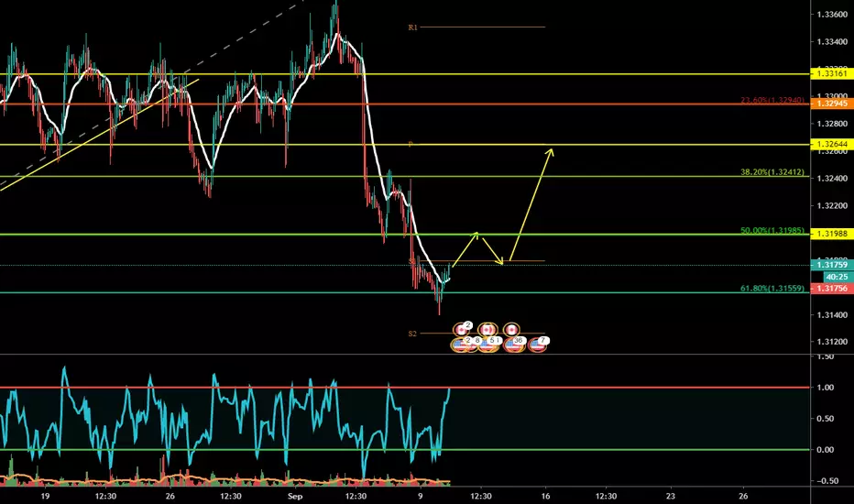
Task: Select the 38.20%(1.32412) Fibonacci level label
Action: tap(772, 172)
